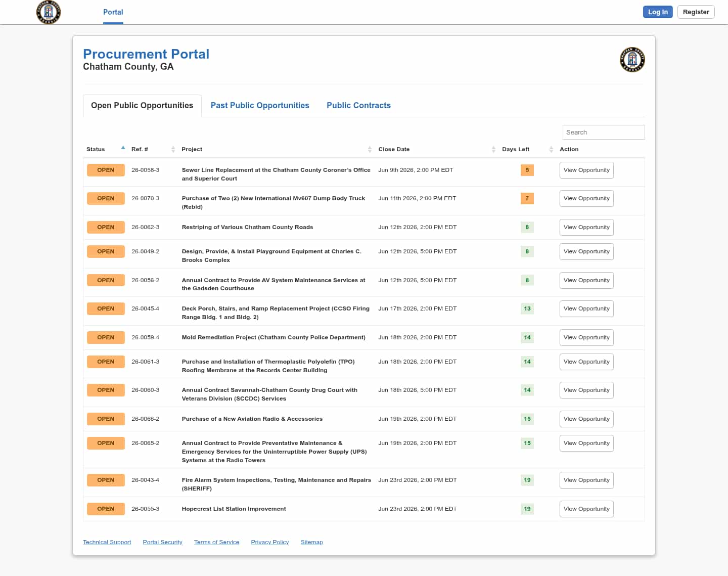
Task: Go to Portal in the top navigation
Action: coord(113,12)
